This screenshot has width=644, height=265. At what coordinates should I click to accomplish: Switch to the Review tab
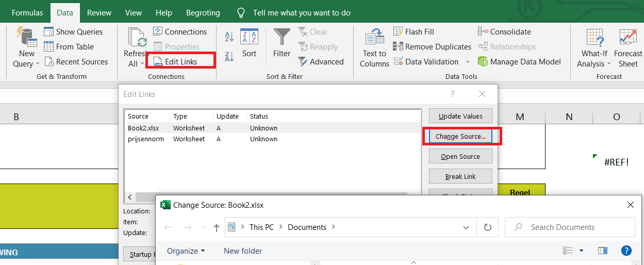pos(100,13)
